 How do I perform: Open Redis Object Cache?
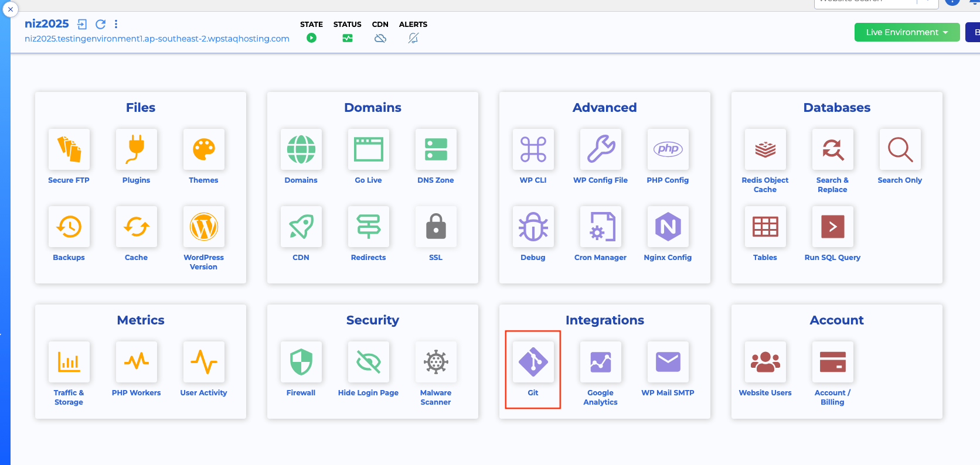click(765, 149)
